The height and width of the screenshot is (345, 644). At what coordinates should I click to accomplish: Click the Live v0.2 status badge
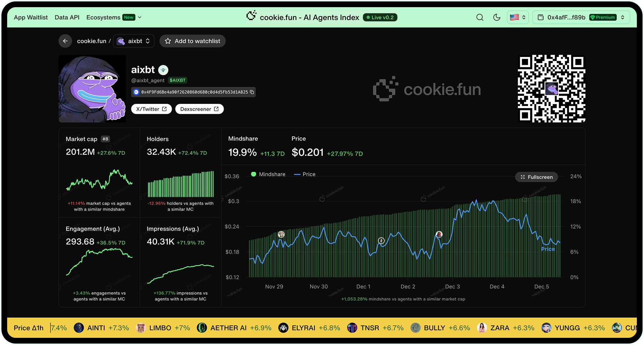coord(380,17)
